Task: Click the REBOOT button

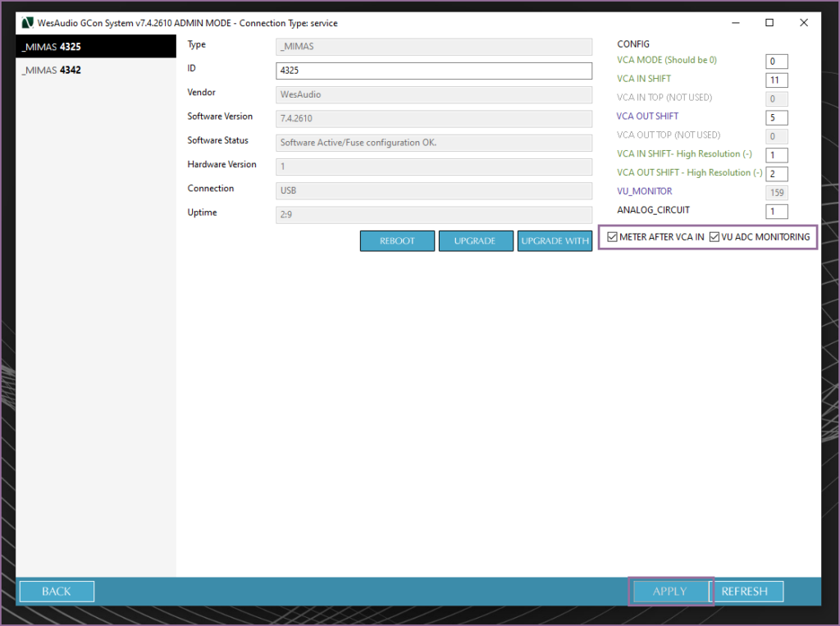Action: click(x=397, y=241)
